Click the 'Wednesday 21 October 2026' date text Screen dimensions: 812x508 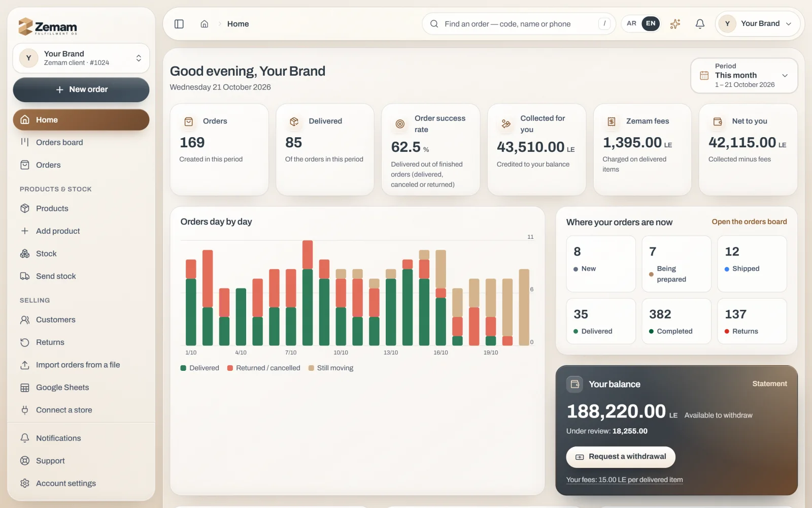click(x=220, y=87)
